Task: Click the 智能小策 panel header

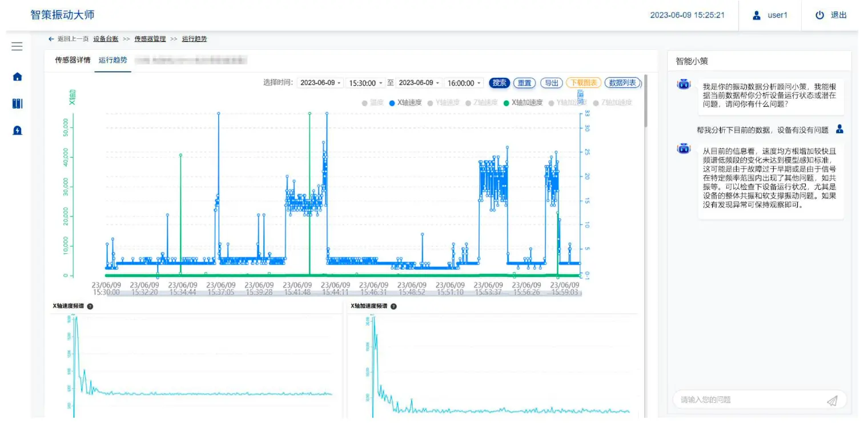Action: coord(692,61)
